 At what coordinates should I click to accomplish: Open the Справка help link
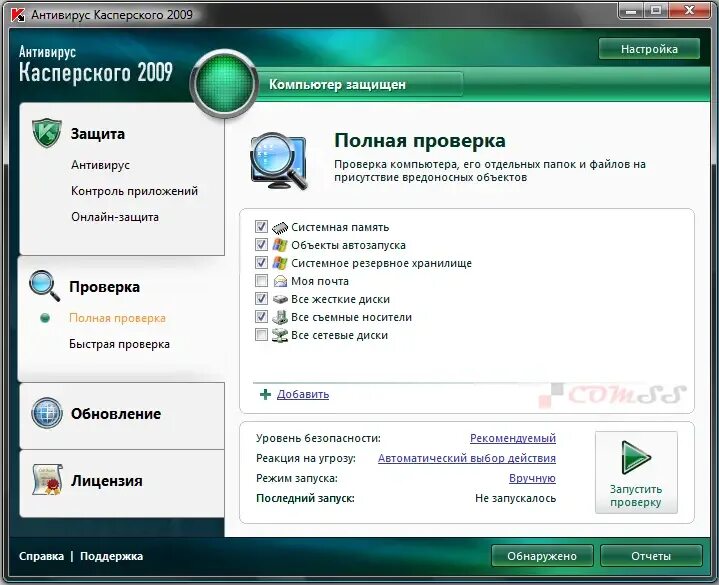coord(41,556)
